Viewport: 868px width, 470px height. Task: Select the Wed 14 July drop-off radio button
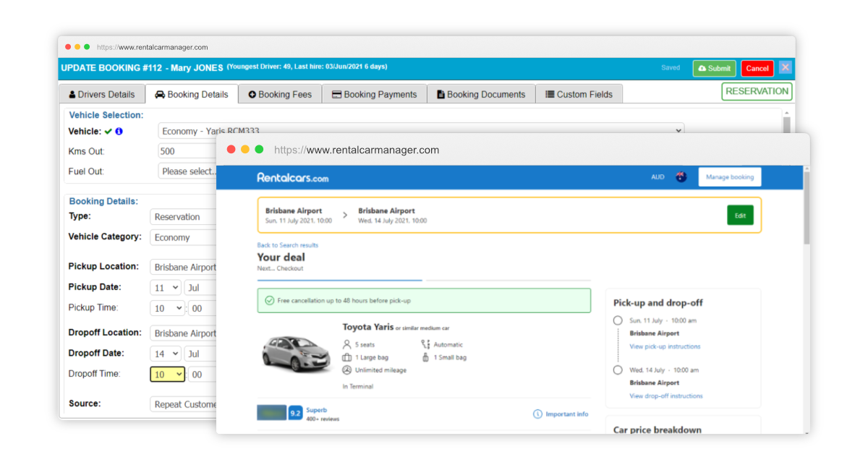pos(617,370)
